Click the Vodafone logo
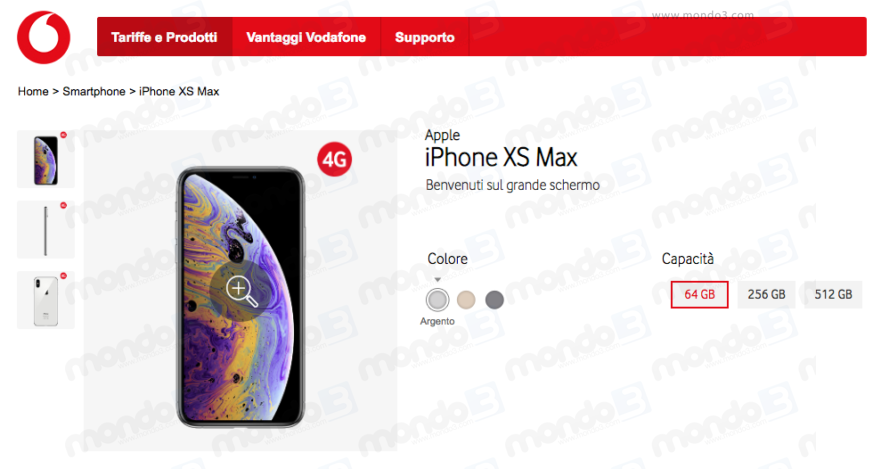 coord(43,37)
